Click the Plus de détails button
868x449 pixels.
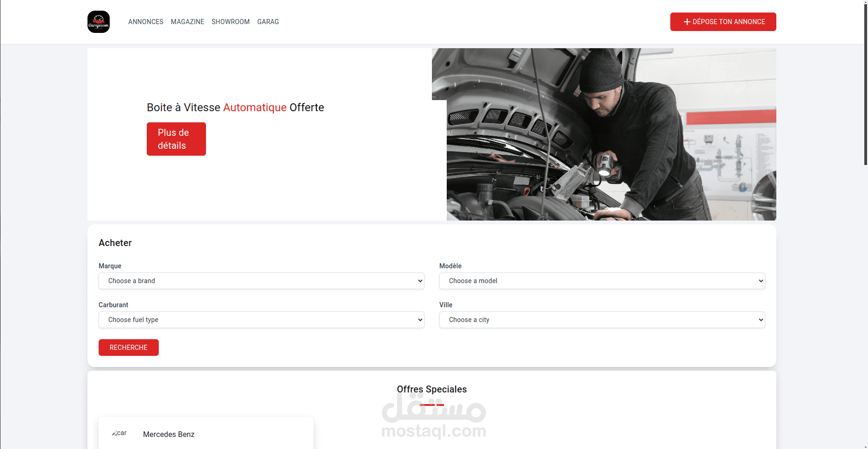pos(176,139)
